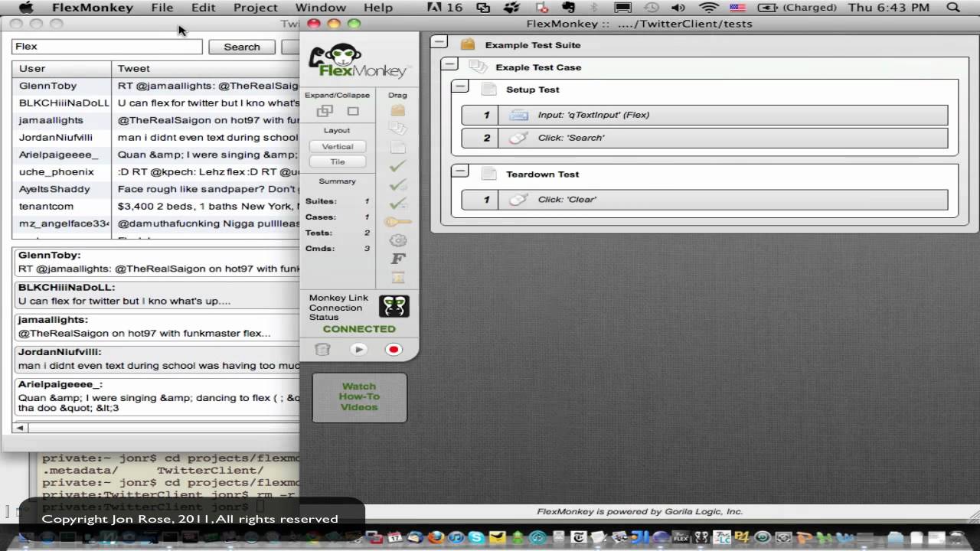The width and height of the screenshot is (980, 551).
Task: Open the Project menu
Action: click(255, 8)
